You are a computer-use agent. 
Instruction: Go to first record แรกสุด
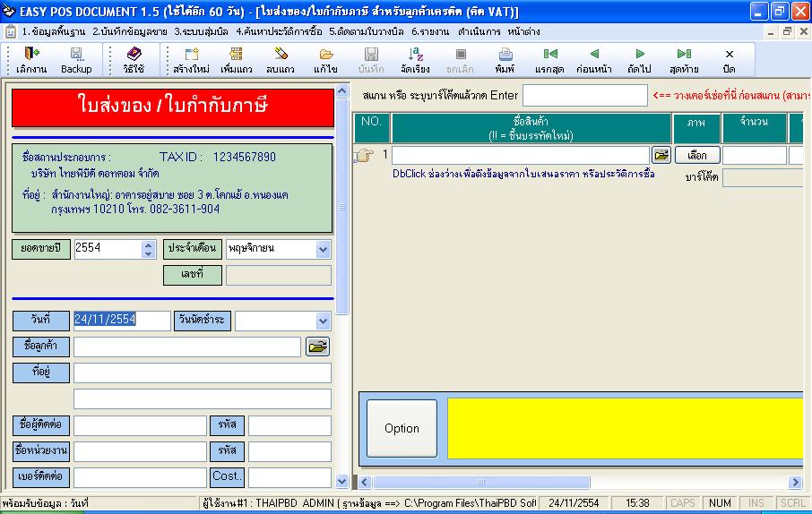point(549,60)
